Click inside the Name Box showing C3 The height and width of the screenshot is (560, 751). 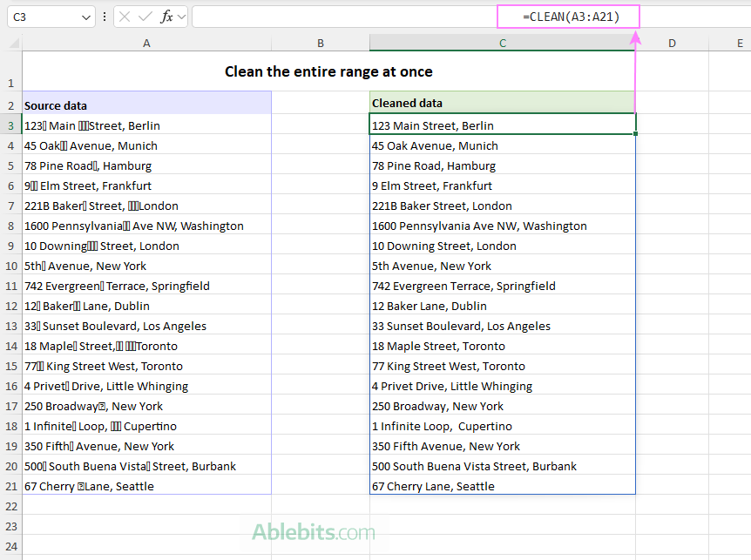[x=44, y=17]
